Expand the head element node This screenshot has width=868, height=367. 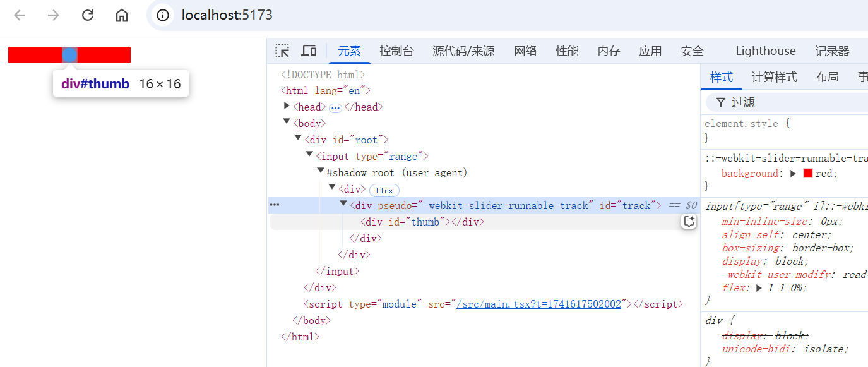pyautogui.click(x=287, y=106)
